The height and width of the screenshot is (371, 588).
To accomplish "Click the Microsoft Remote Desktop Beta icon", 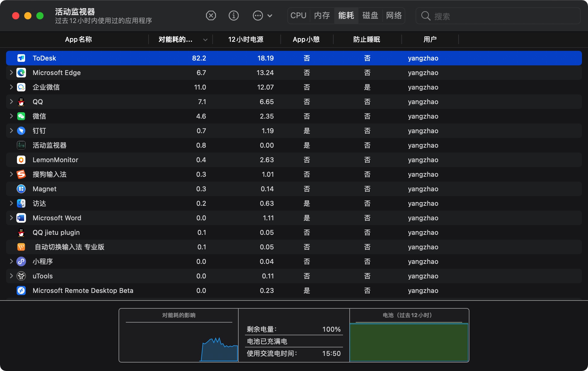I will [x=21, y=291].
